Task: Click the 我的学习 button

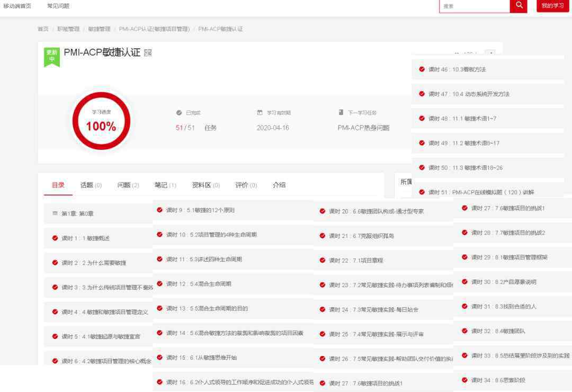Action: [x=552, y=5]
